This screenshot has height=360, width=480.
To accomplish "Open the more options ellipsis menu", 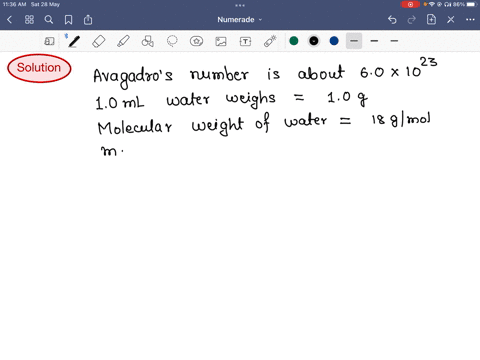I will coord(470,20).
